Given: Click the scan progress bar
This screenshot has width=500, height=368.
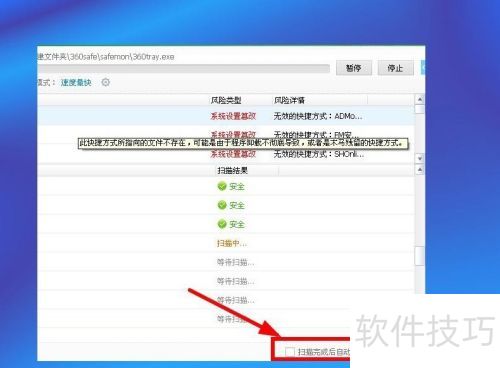Looking at the screenshot, I should coord(183,69).
